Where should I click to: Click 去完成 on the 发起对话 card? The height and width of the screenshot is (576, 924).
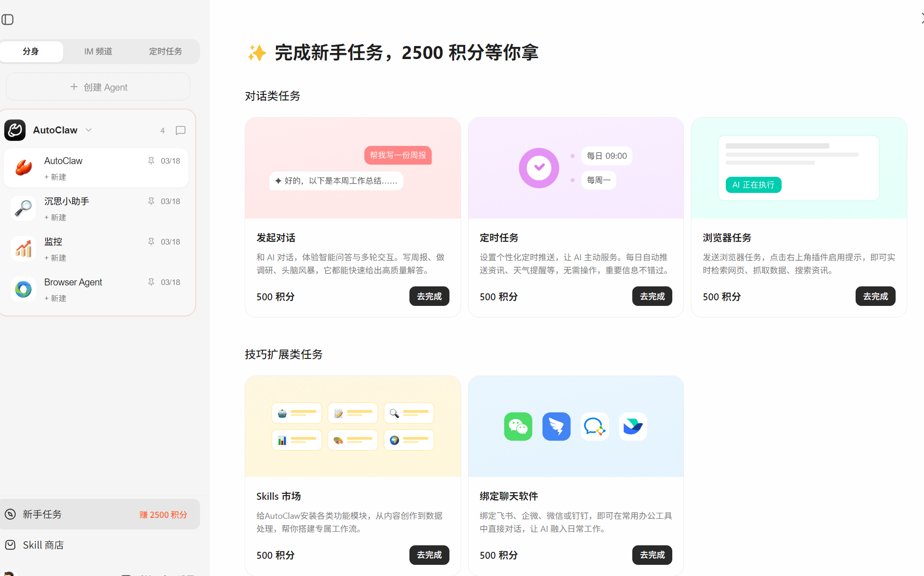pos(429,296)
